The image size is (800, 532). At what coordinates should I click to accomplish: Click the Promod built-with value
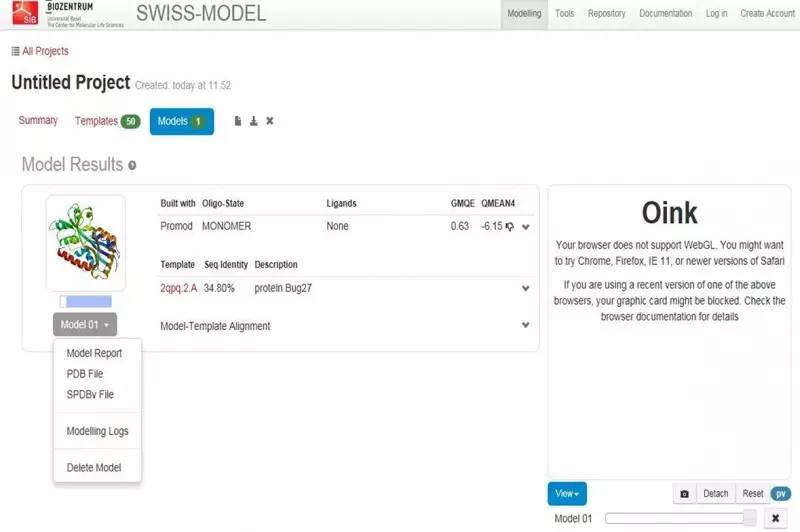pyautogui.click(x=176, y=226)
